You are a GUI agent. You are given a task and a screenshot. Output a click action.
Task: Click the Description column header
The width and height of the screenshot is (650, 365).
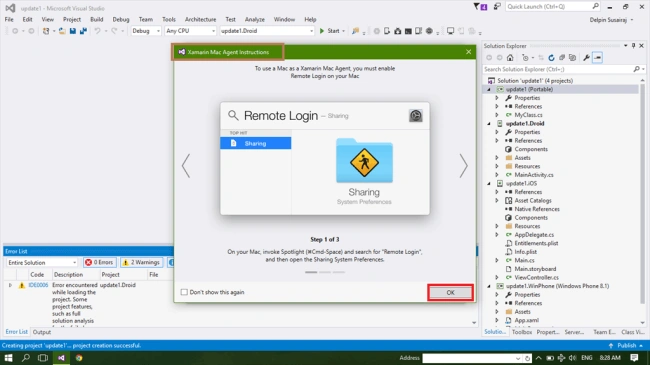[68, 275]
